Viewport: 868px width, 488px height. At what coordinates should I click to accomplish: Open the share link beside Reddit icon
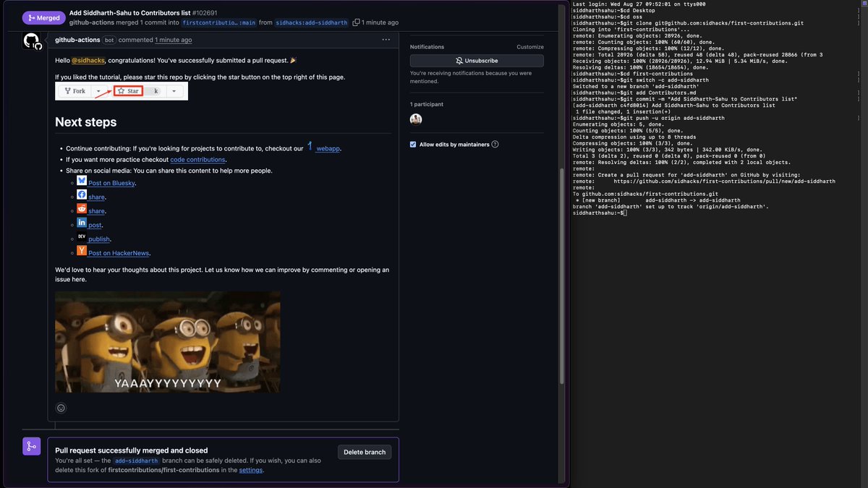[x=96, y=211]
